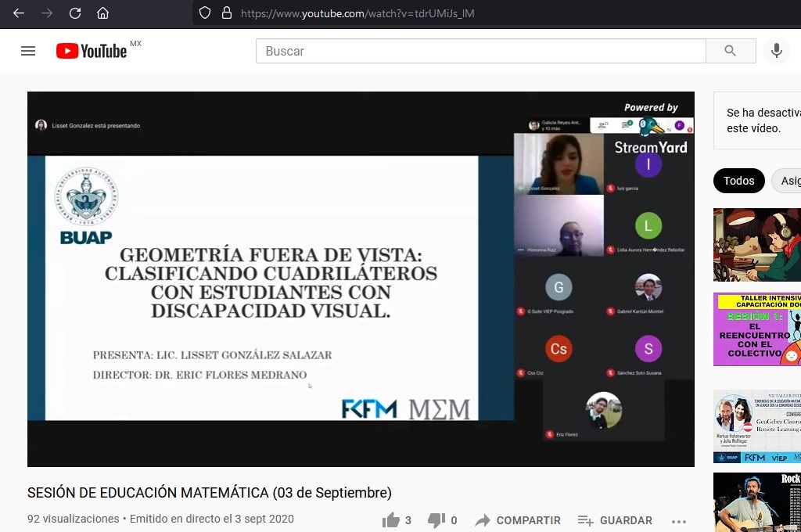The image size is (801, 532).
Task: Click the 92 visualizaciones broadcast info text
Action: 160,519
